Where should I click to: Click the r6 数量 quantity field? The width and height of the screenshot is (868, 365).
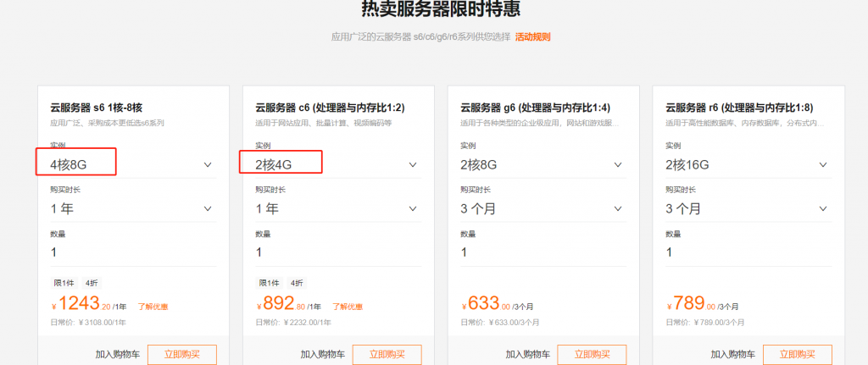(x=748, y=252)
